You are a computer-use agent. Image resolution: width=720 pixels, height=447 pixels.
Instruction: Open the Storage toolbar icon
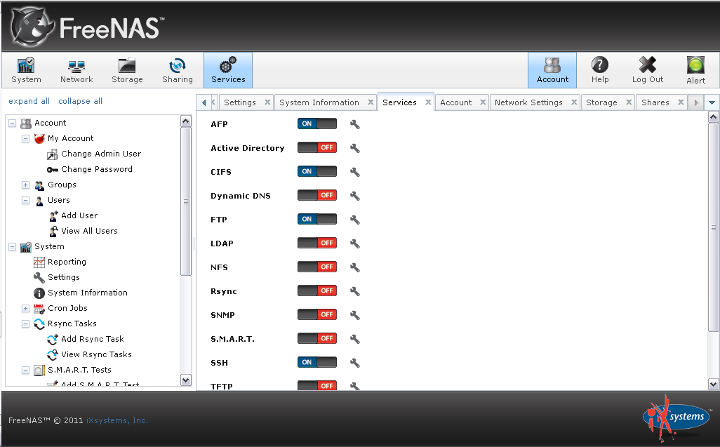point(127,70)
